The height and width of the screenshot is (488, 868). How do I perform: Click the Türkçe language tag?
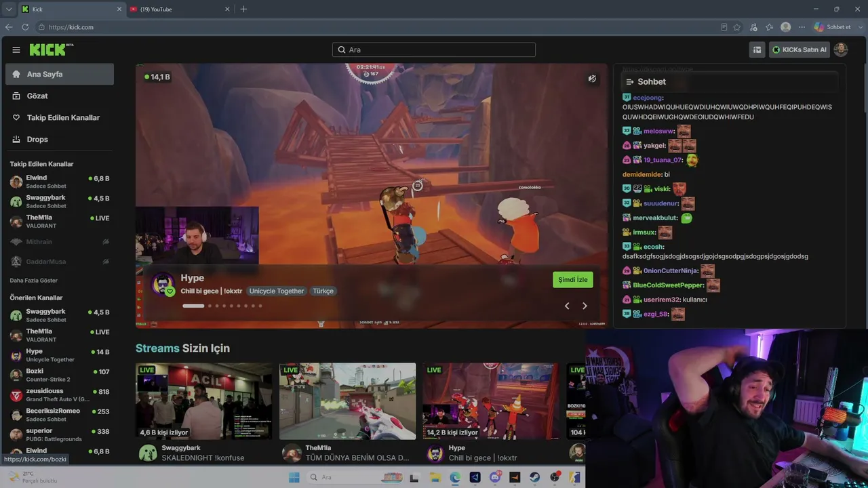(x=323, y=291)
